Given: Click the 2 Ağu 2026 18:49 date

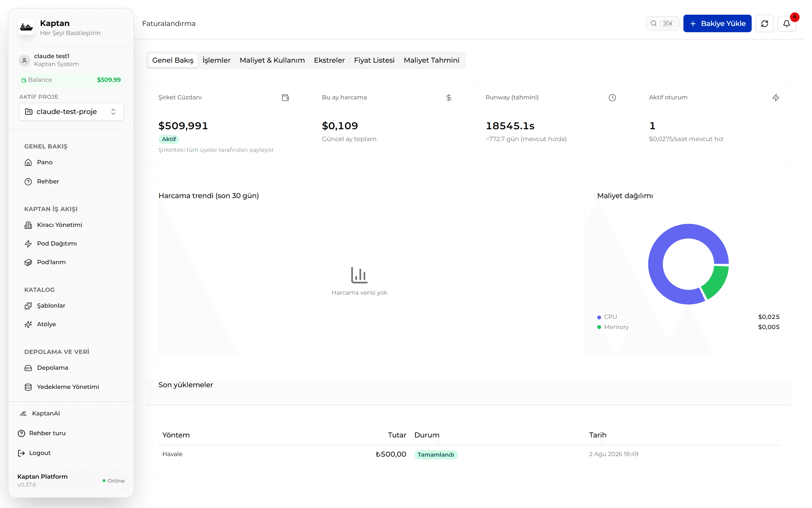Looking at the screenshot, I should tap(614, 454).
